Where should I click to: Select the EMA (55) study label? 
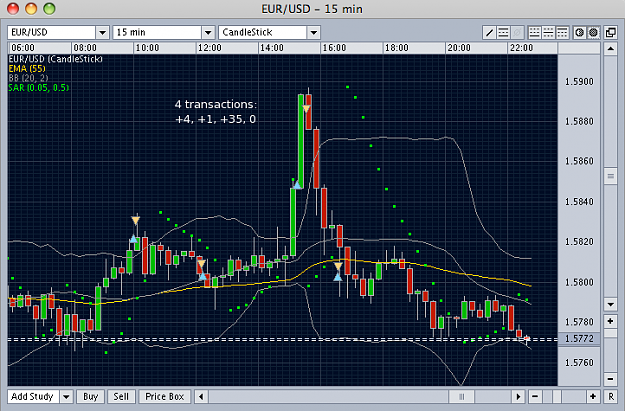click(x=27, y=69)
